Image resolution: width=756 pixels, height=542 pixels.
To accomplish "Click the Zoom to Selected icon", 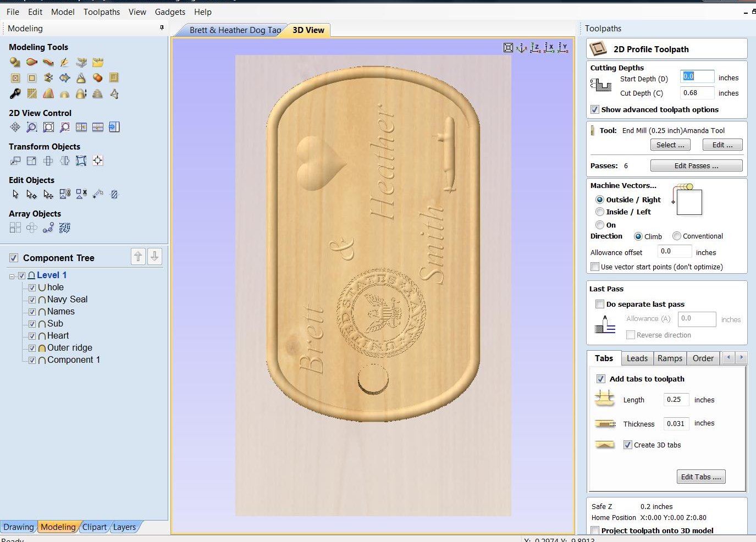I will (65, 127).
